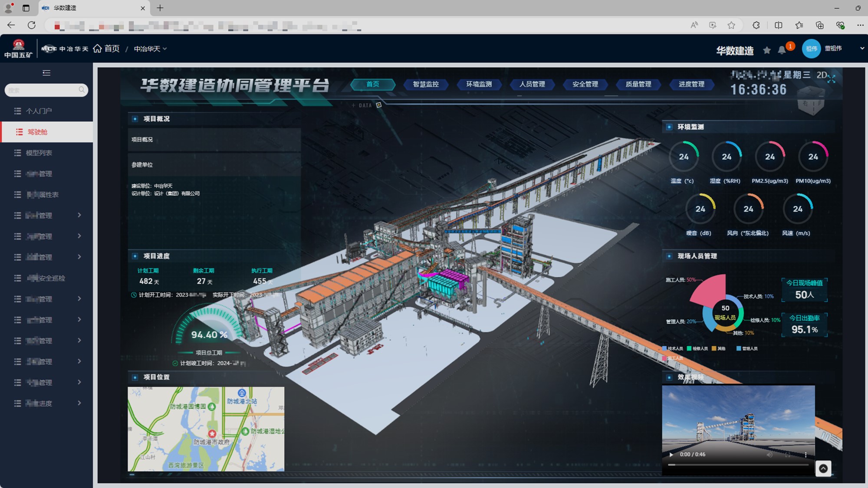Image resolution: width=868 pixels, height=488 pixels.
Task: Click the browser favorites star icon
Action: click(x=731, y=25)
